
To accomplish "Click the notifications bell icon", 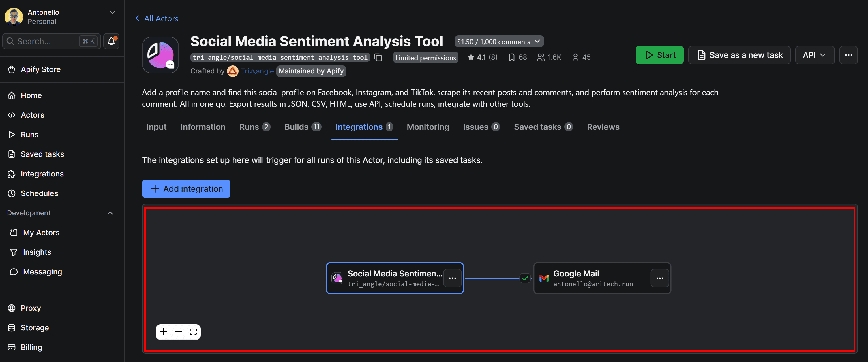I will (111, 41).
